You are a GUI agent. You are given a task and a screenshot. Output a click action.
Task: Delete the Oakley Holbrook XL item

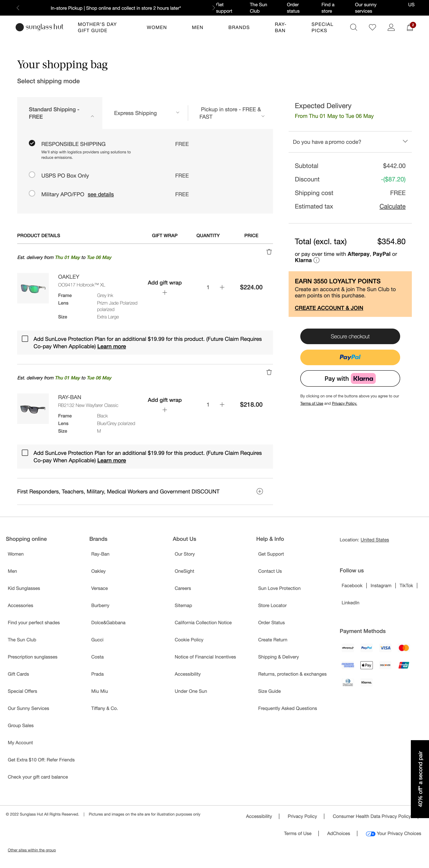coord(269,252)
